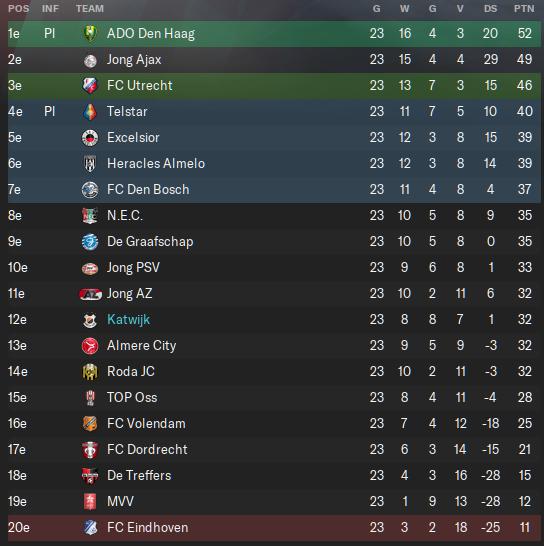Screen dimensions: 544x546
Task: Click the ADO Den Haag club crest
Action: pos(90,34)
